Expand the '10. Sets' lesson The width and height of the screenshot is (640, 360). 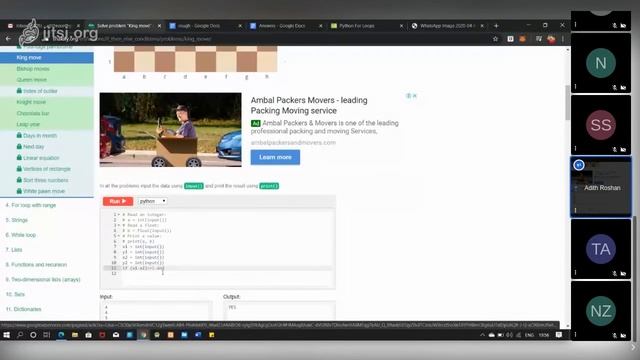point(15,294)
